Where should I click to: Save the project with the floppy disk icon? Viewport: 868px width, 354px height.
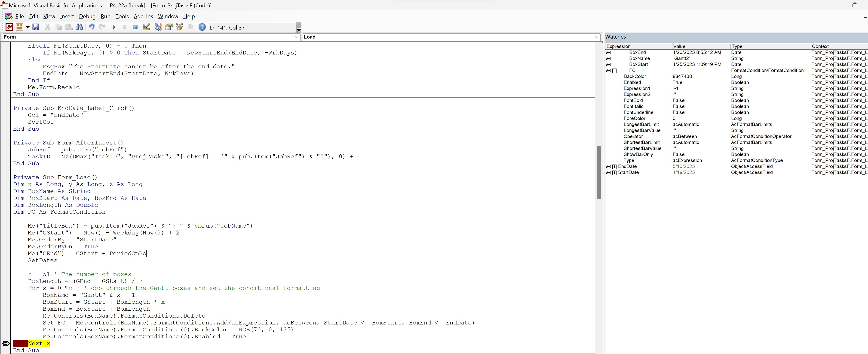36,27
